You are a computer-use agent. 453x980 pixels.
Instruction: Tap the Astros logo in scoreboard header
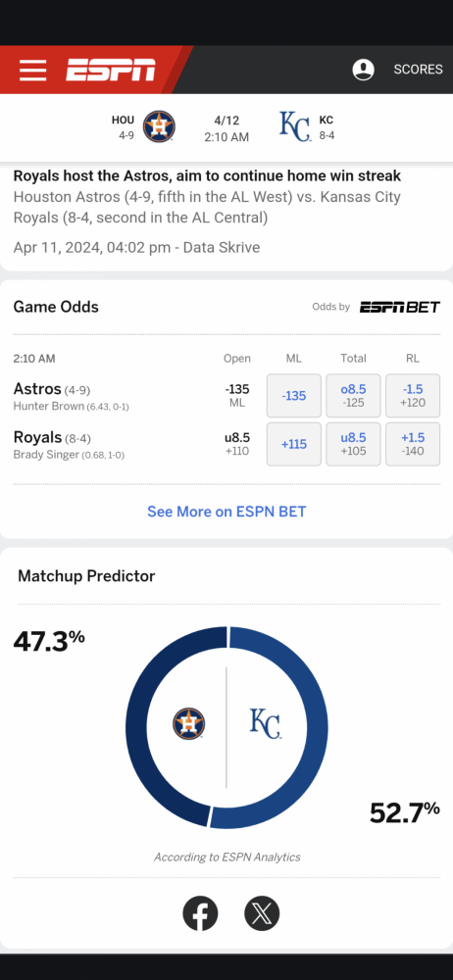pos(159,126)
